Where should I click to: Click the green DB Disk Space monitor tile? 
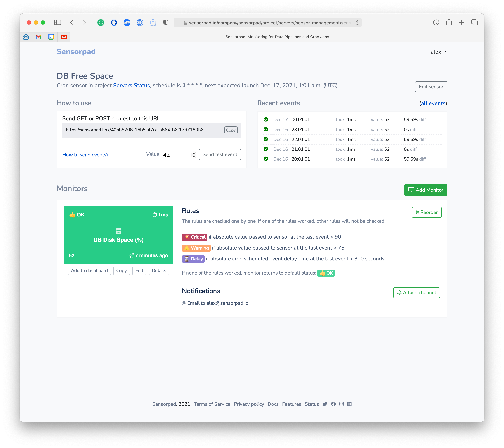click(x=118, y=235)
